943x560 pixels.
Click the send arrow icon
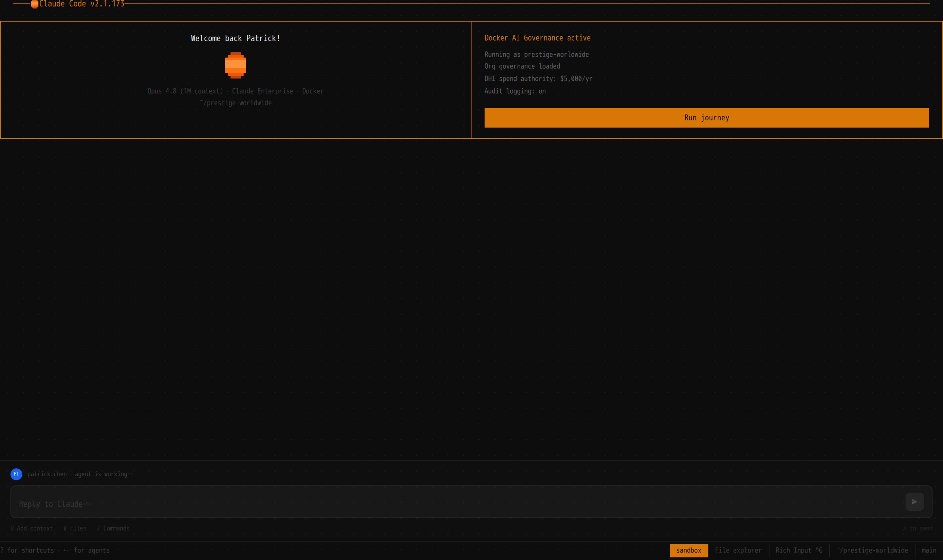[x=914, y=501]
